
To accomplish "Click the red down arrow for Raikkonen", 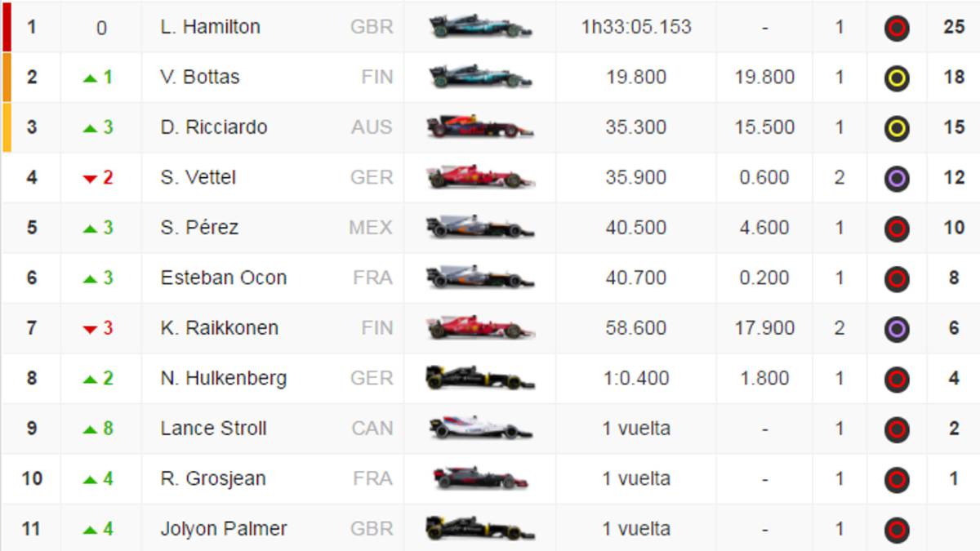I will coord(90,329).
